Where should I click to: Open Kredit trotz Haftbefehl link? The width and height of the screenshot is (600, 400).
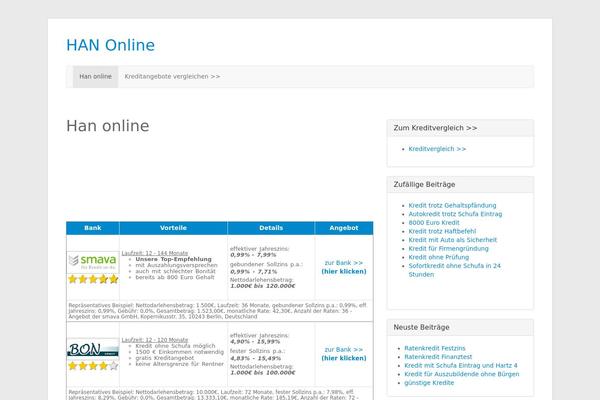pos(442,231)
